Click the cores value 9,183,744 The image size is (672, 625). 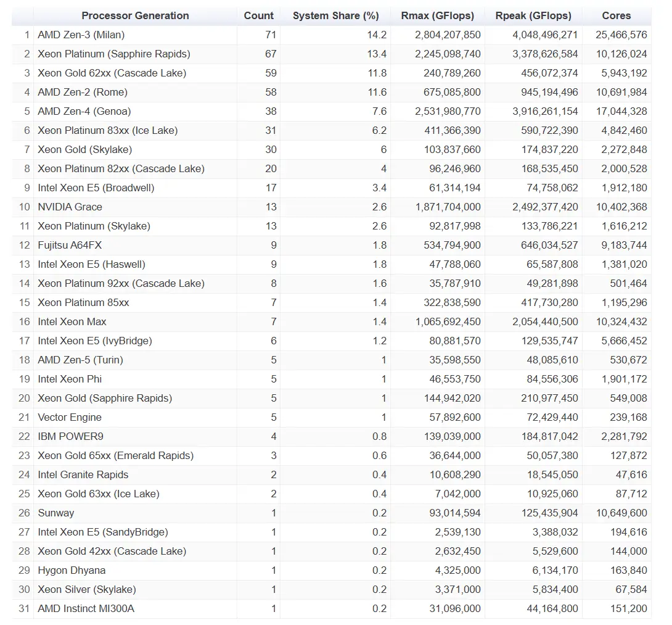click(x=624, y=245)
